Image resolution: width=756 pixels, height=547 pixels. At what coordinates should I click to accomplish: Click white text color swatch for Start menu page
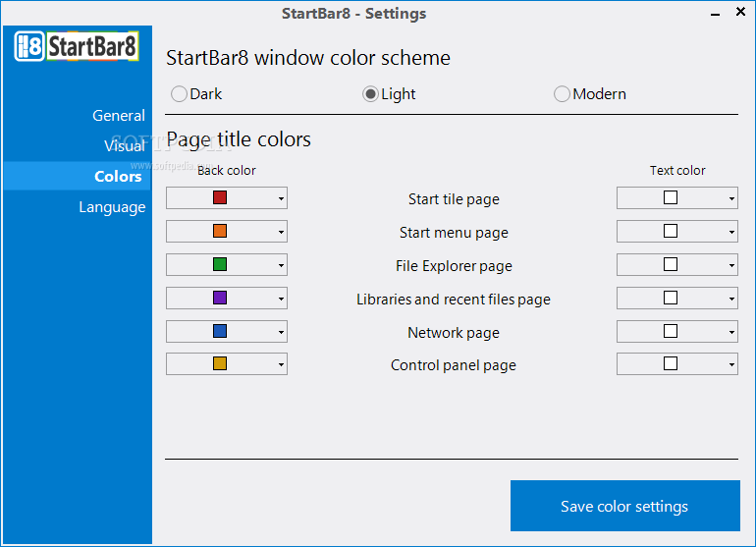(x=671, y=231)
